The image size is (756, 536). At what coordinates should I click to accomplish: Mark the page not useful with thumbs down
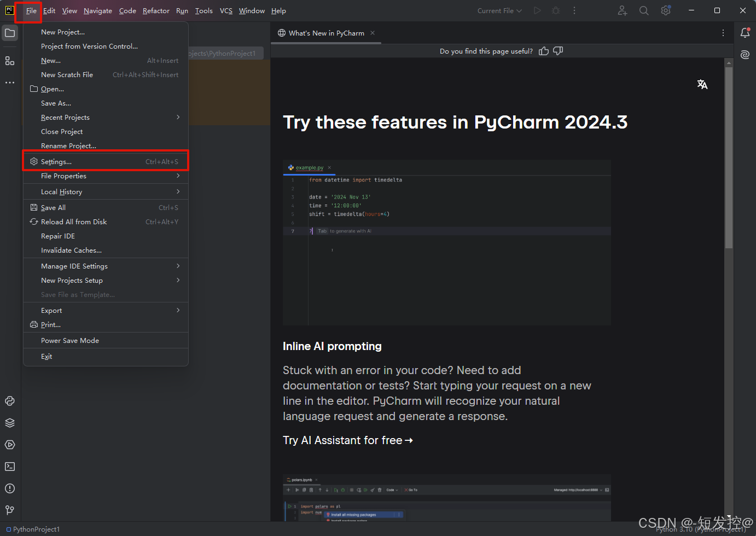(x=558, y=51)
